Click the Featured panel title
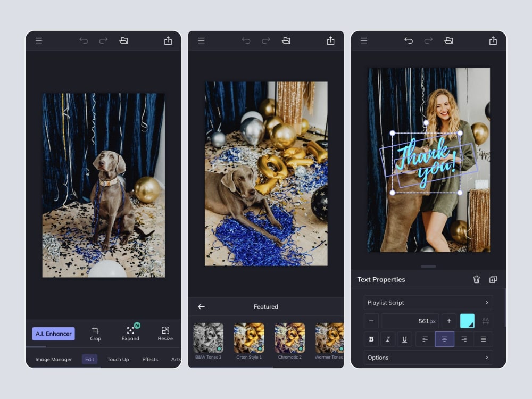This screenshot has height=399, width=532. 265,307
